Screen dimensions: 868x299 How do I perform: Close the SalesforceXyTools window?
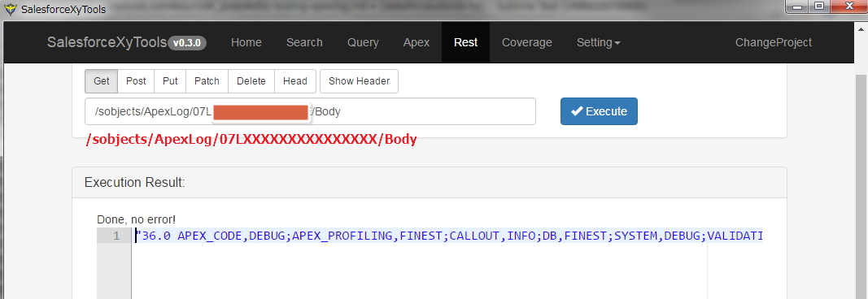pos(848,6)
